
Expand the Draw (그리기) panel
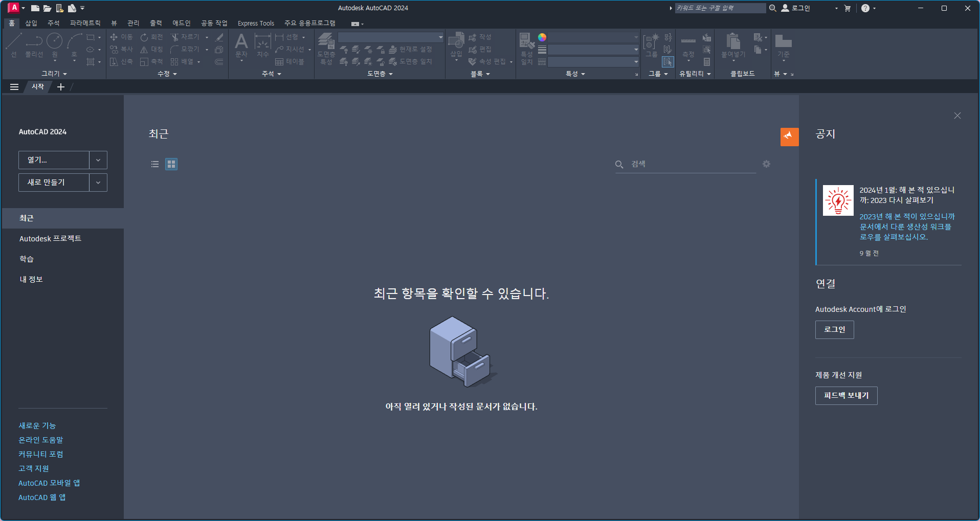[54, 74]
